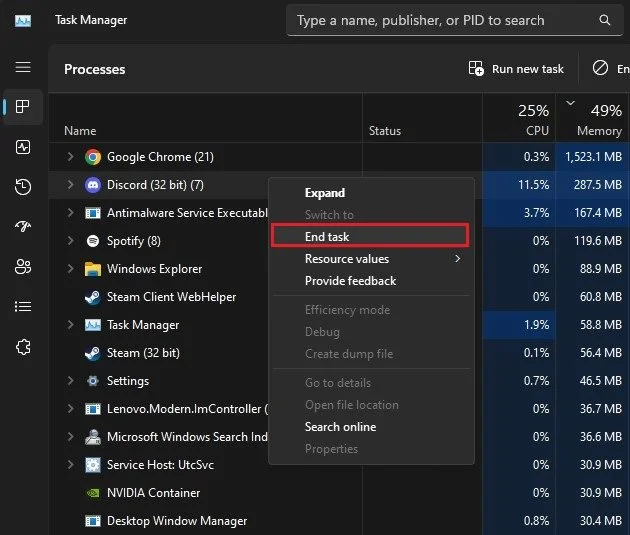This screenshot has height=535, width=630.
Task: Select the Steam Client WebHelper name
Action: click(172, 297)
